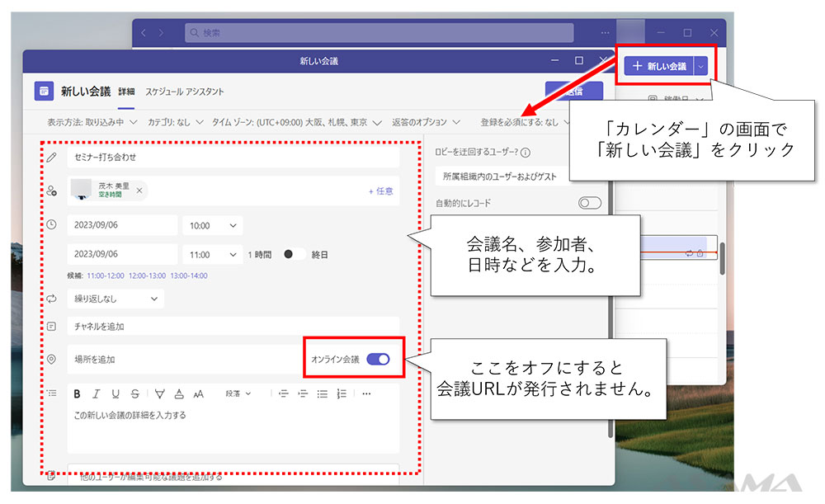The image size is (825, 504).
Task: Turn off the オンライン会議 toggle
Action: pos(378,359)
